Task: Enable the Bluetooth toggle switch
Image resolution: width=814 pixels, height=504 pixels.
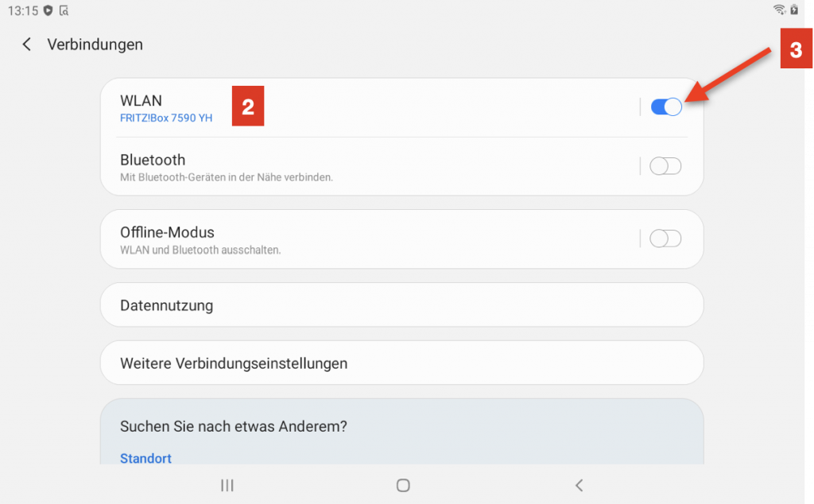Action: pyautogui.click(x=665, y=166)
